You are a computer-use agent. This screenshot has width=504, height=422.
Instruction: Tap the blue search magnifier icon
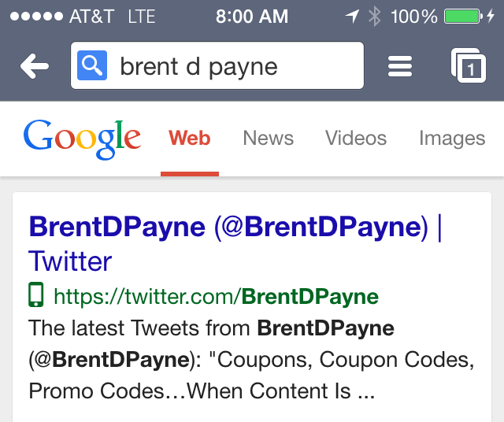tap(92, 67)
